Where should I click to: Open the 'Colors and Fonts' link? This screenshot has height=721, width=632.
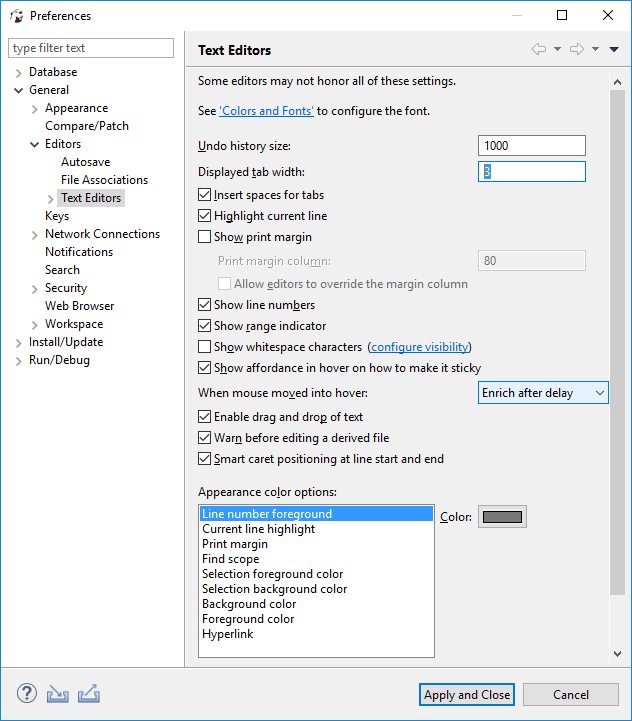point(267,111)
